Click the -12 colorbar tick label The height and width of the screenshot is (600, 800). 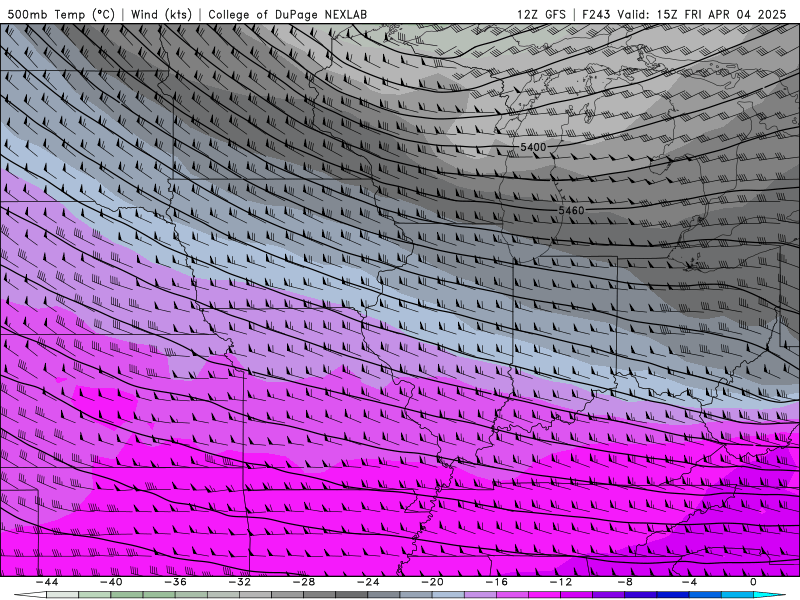coord(561,582)
